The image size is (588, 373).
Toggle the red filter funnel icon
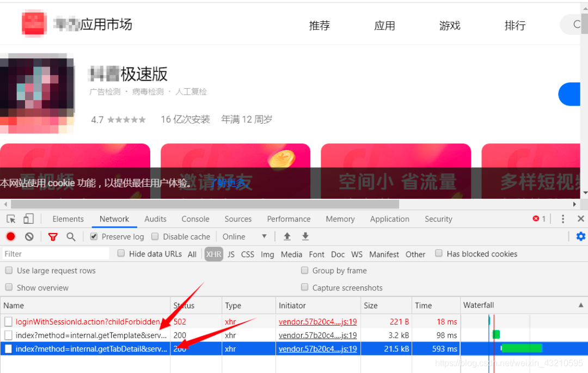point(53,236)
